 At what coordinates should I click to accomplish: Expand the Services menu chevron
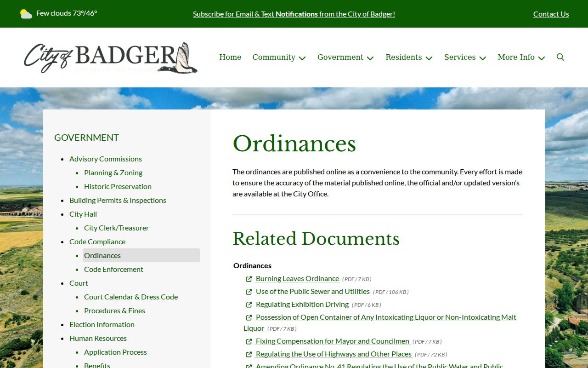coord(483,58)
